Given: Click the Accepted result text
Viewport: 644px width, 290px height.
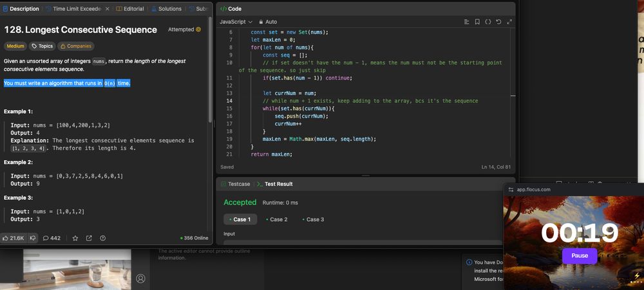Looking at the screenshot, I should point(240,202).
